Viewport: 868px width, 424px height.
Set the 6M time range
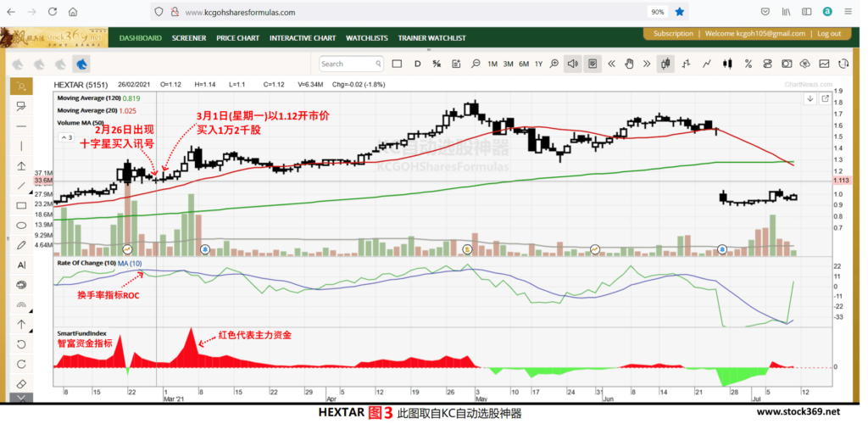pos(524,64)
